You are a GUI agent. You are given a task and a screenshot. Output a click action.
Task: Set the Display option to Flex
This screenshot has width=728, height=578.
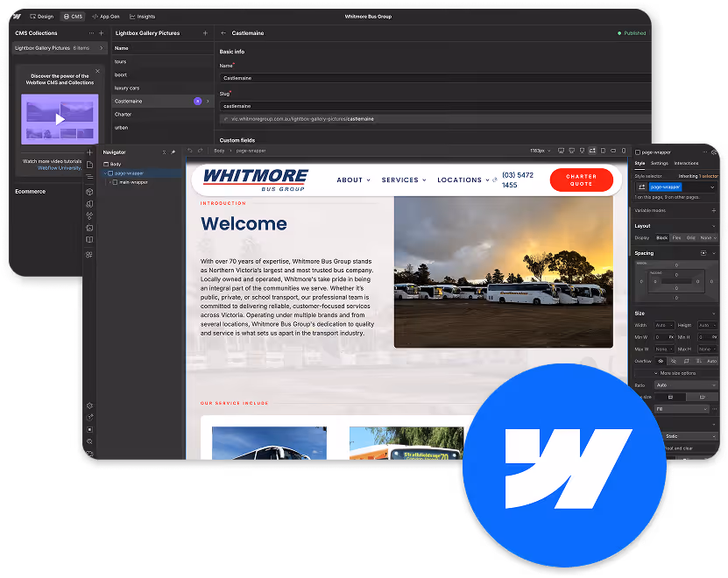pyautogui.click(x=677, y=237)
